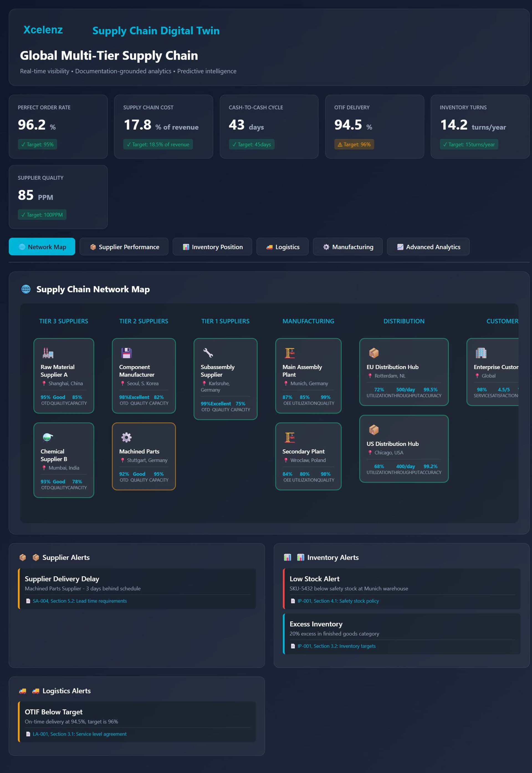Click the gear icon on Machined Parts card
The image size is (532, 773).
click(126, 437)
